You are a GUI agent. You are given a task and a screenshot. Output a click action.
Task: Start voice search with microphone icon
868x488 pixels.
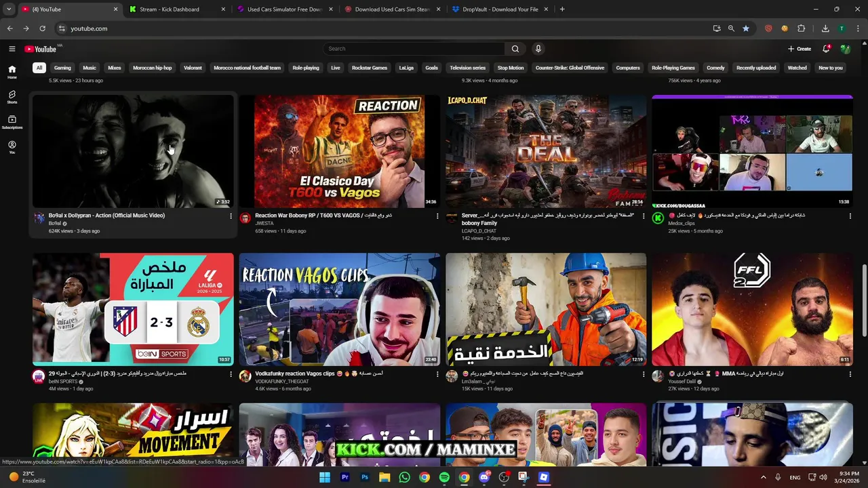[x=538, y=49]
